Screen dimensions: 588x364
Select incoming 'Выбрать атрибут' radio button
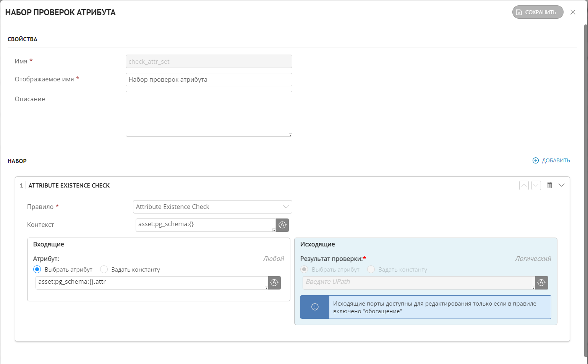click(37, 270)
